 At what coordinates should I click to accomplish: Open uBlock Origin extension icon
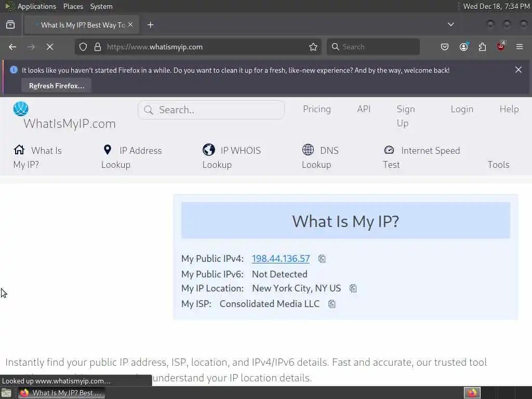501,46
